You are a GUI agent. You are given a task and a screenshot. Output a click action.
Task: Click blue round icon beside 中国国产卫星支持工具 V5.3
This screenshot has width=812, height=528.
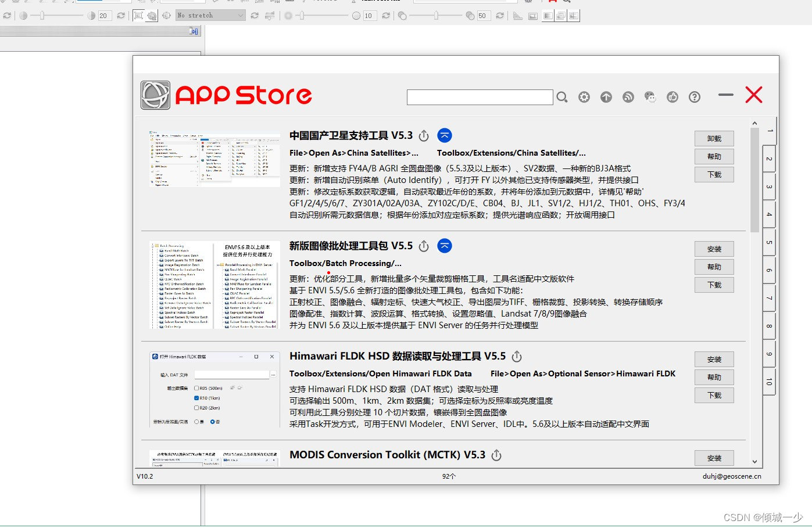pos(445,135)
